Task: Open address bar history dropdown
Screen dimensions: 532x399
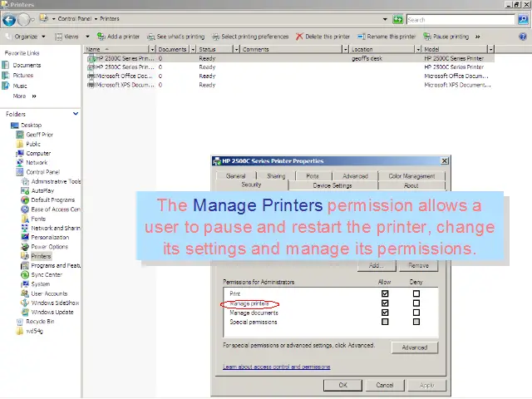Action: (x=385, y=19)
